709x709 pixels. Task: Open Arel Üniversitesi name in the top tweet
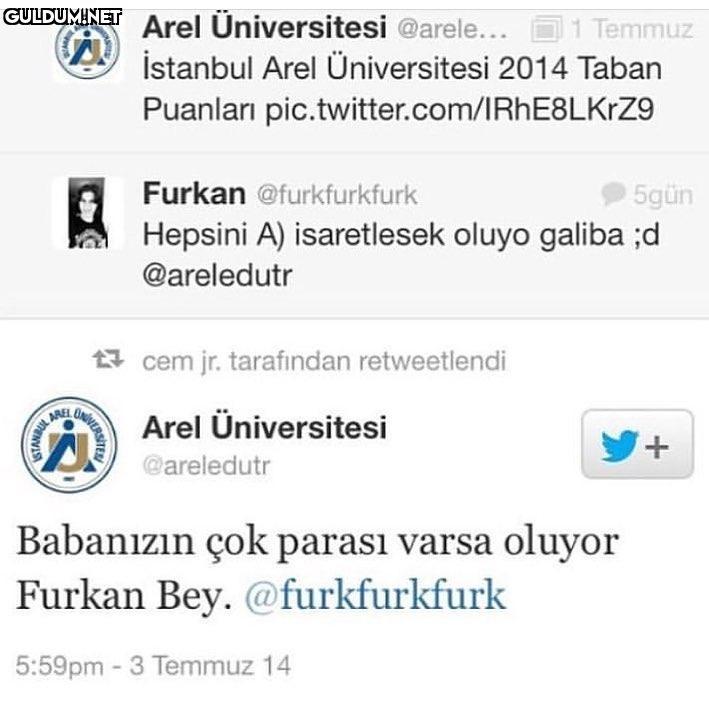(265, 27)
